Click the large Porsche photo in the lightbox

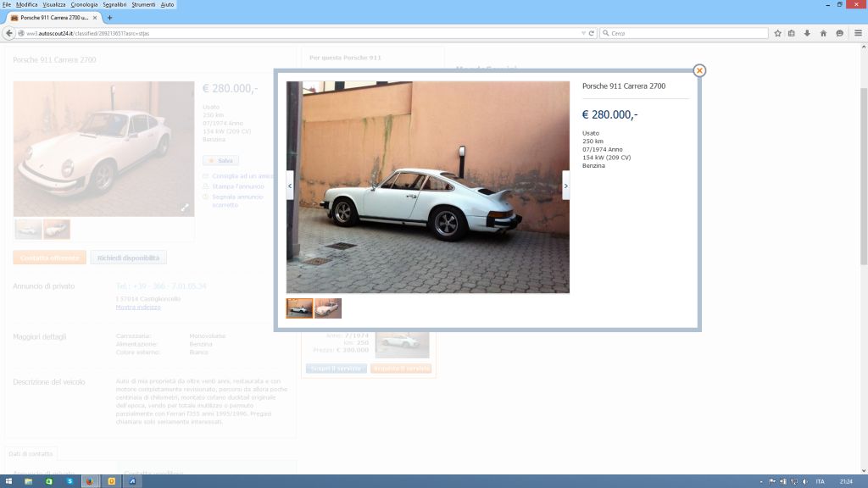427,187
